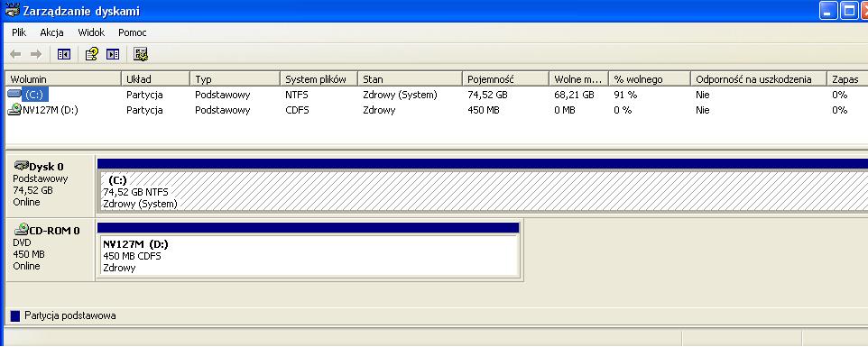Sort by the Stan column header
This screenshot has width=868, height=347.
(410, 79)
